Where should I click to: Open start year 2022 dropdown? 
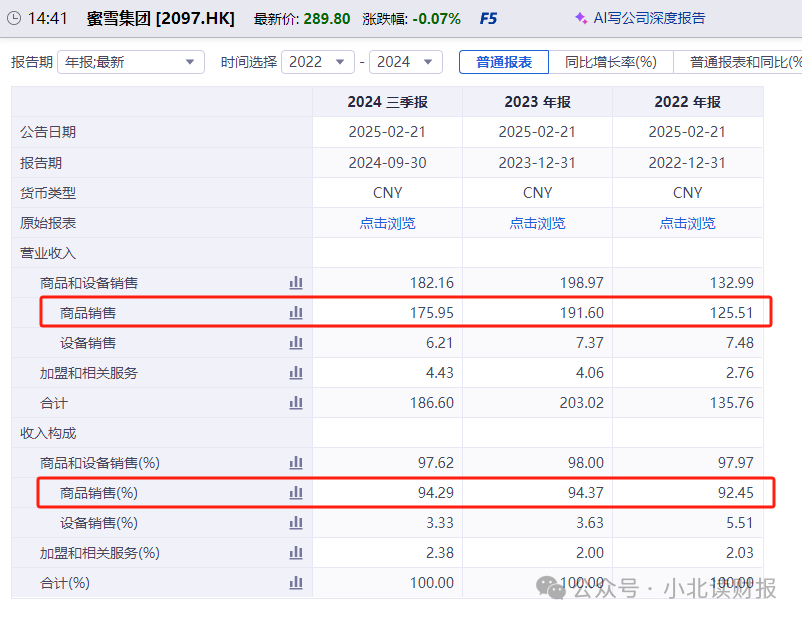(318, 62)
